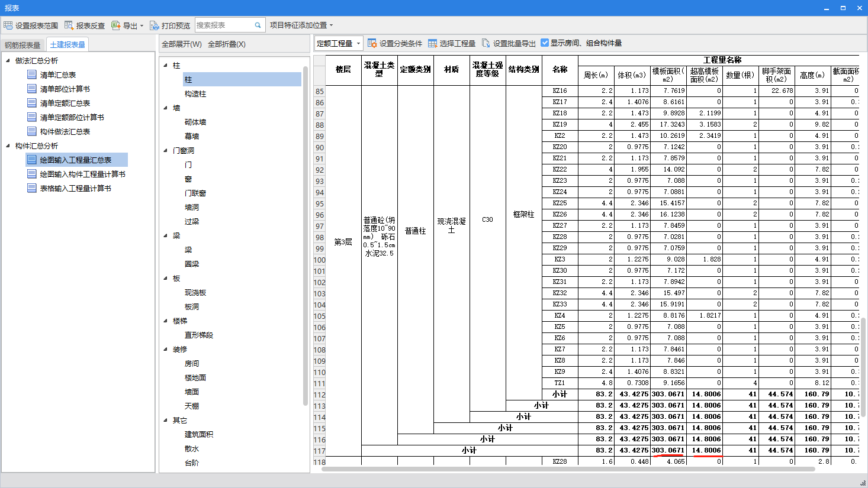
Task: Select 散水 in component tree
Action: tap(192, 448)
